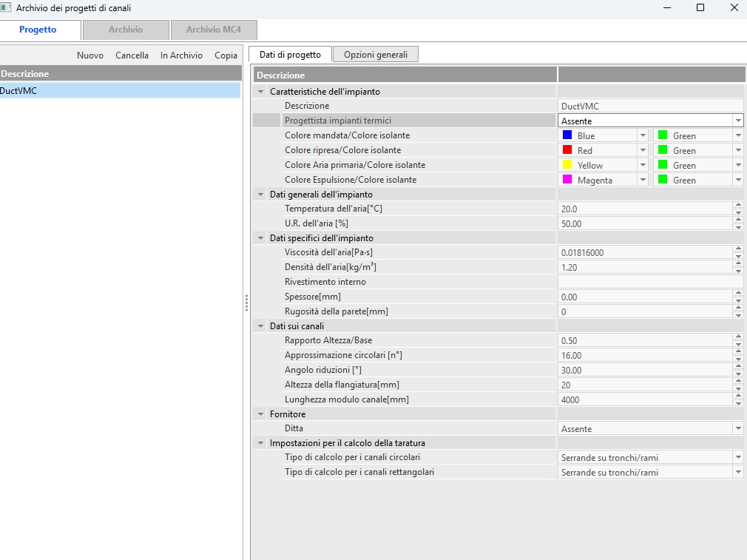Switch to the Opzioni generali tab
The width and height of the screenshot is (747, 560).
pos(376,55)
